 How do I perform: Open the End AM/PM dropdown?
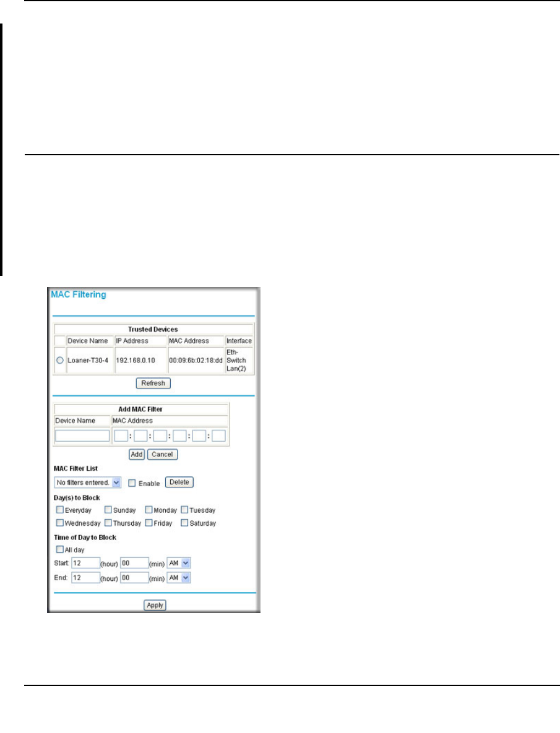[179, 578]
